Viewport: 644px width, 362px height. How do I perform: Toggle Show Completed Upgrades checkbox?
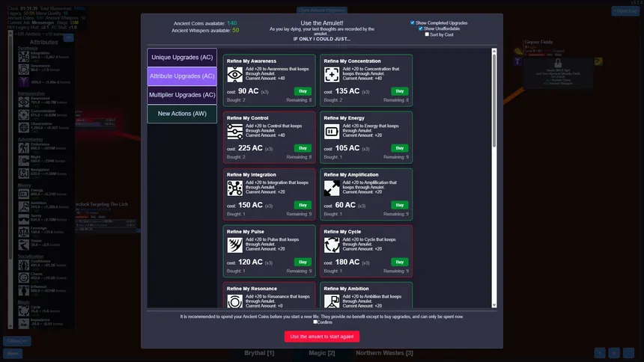pyautogui.click(x=413, y=23)
